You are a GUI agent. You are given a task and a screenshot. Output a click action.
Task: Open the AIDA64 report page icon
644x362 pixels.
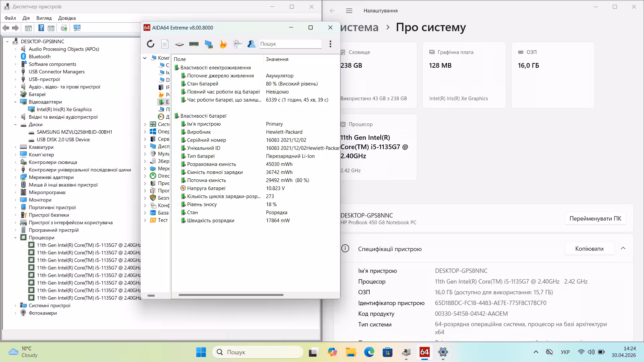click(x=165, y=44)
